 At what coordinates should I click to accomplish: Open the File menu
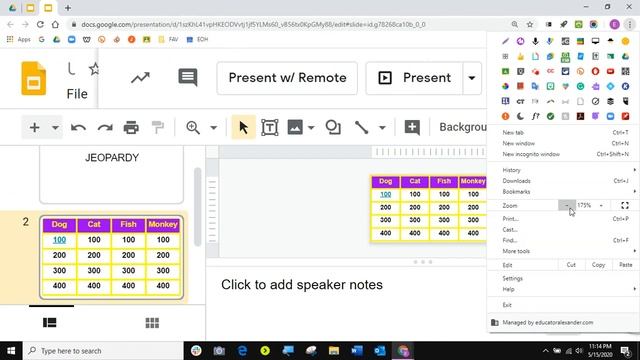click(x=77, y=94)
